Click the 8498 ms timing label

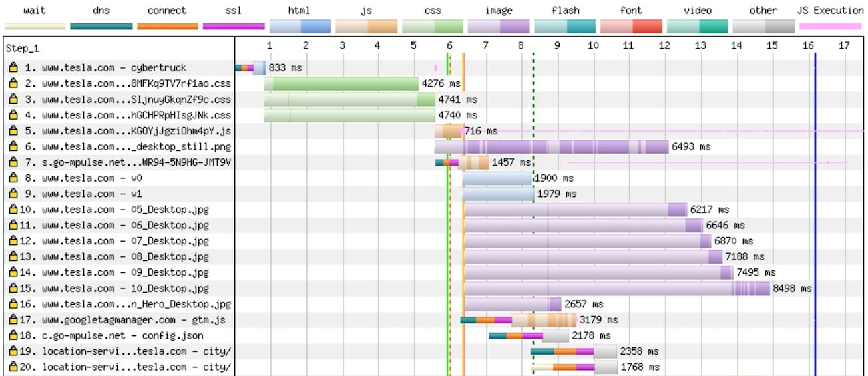coord(793,289)
